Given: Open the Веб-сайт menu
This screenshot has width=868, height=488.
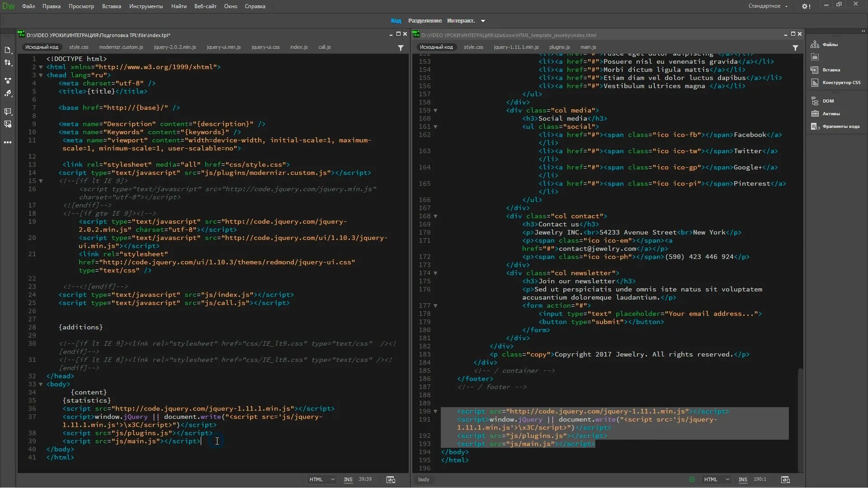Looking at the screenshot, I should (x=205, y=6).
